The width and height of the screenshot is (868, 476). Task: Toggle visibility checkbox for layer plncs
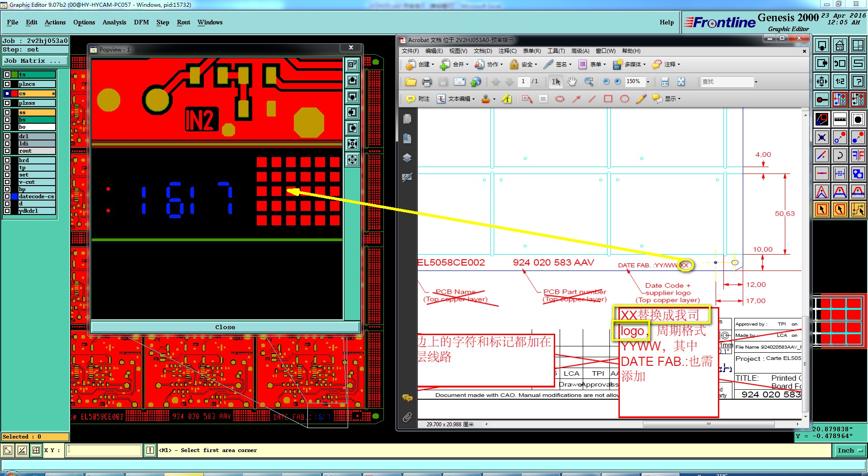[7, 84]
